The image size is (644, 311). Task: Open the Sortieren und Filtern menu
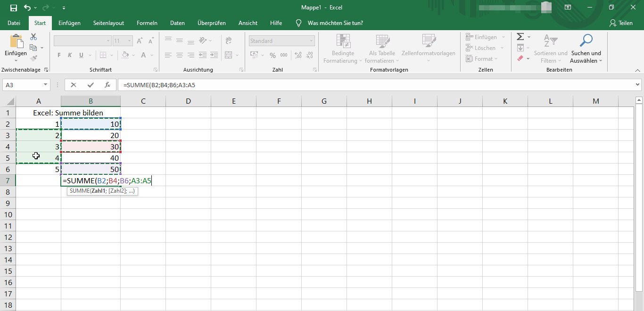551,49
